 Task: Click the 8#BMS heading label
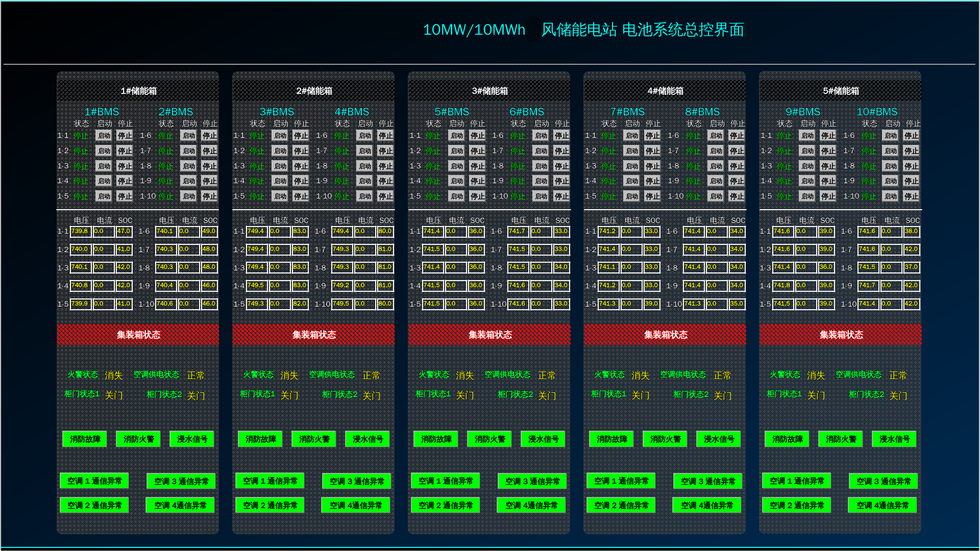click(702, 112)
